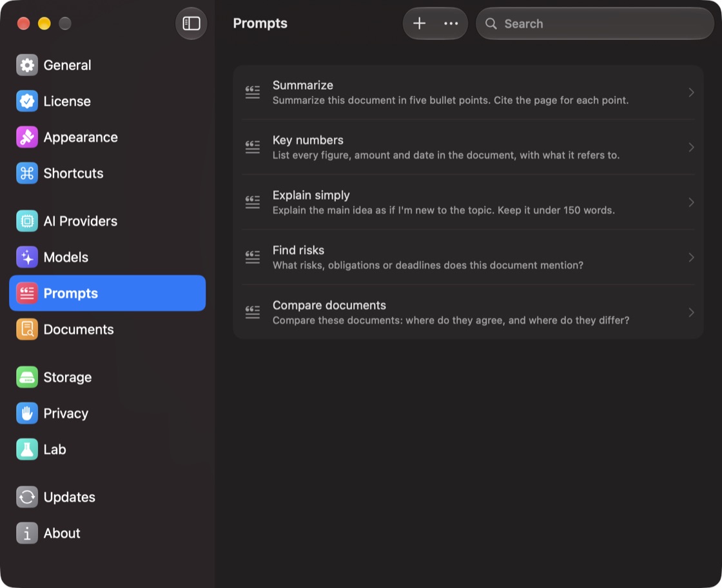The width and height of the screenshot is (722, 588).
Task: Expand the Find risks prompt chevron
Action: [x=691, y=257]
